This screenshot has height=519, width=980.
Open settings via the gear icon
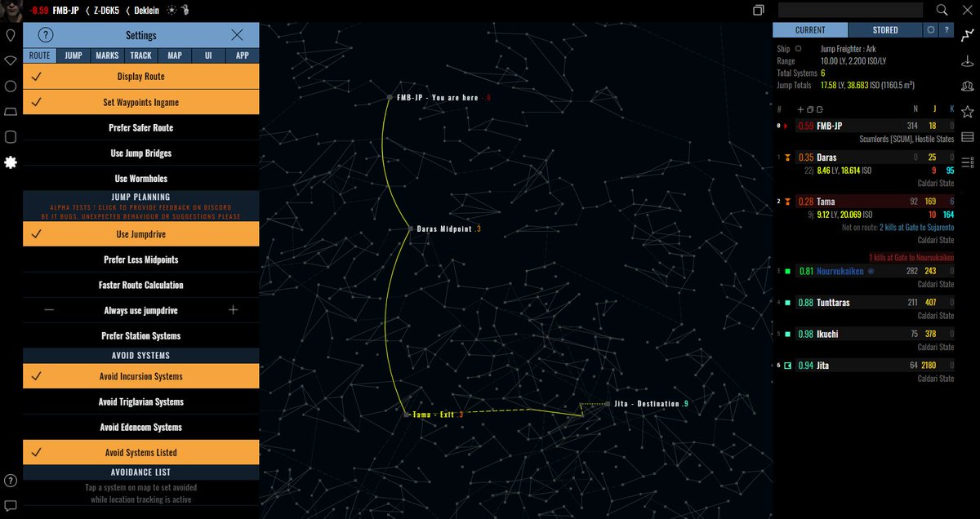click(11, 162)
